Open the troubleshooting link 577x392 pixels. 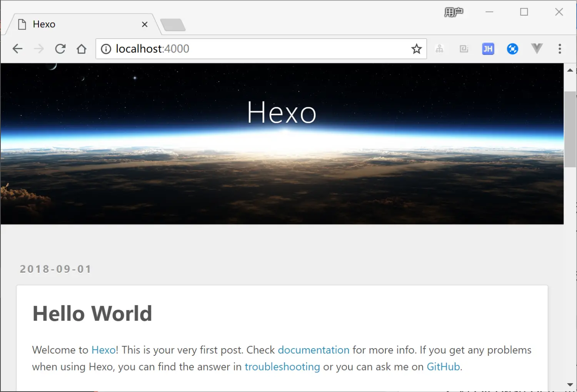pos(282,367)
